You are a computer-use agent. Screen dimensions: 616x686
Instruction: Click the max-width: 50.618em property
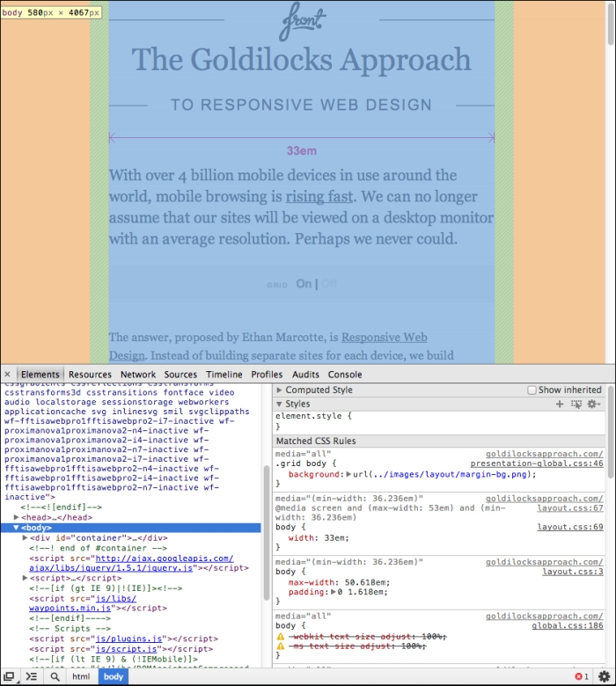click(339, 582)
